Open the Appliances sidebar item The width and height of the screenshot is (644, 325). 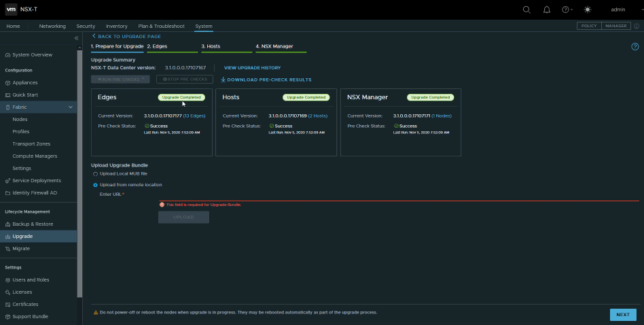tap(24, 83)
